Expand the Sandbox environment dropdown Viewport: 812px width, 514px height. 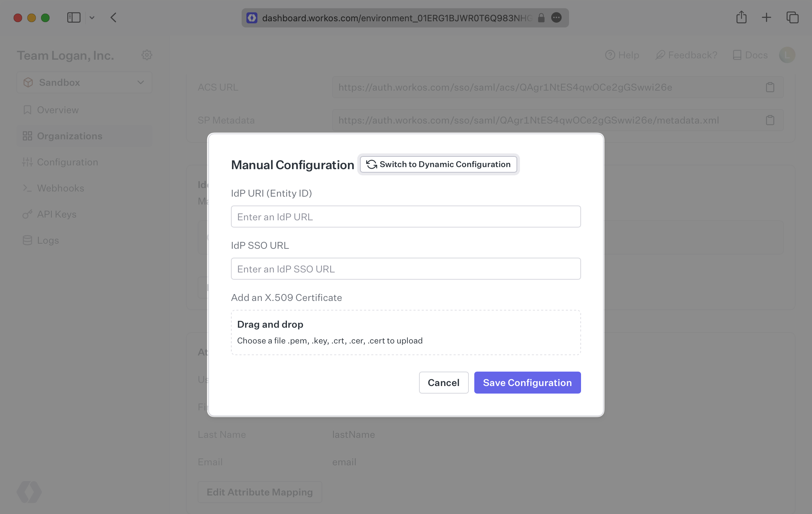point(84,82)
